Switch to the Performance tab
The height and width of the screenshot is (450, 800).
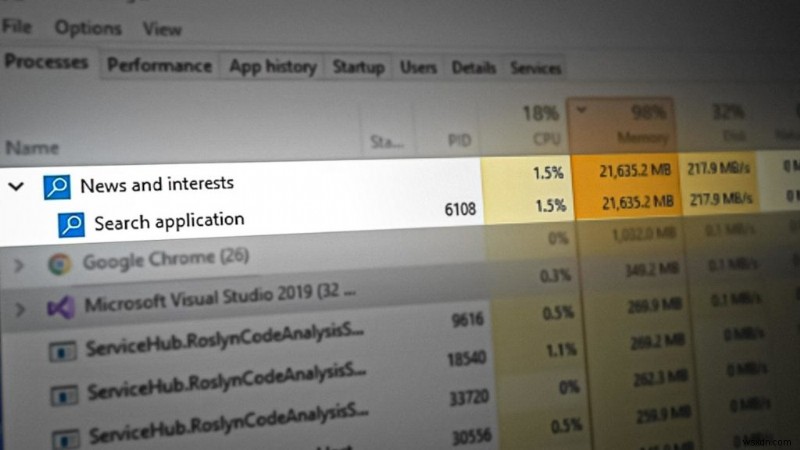coord(159,65)
